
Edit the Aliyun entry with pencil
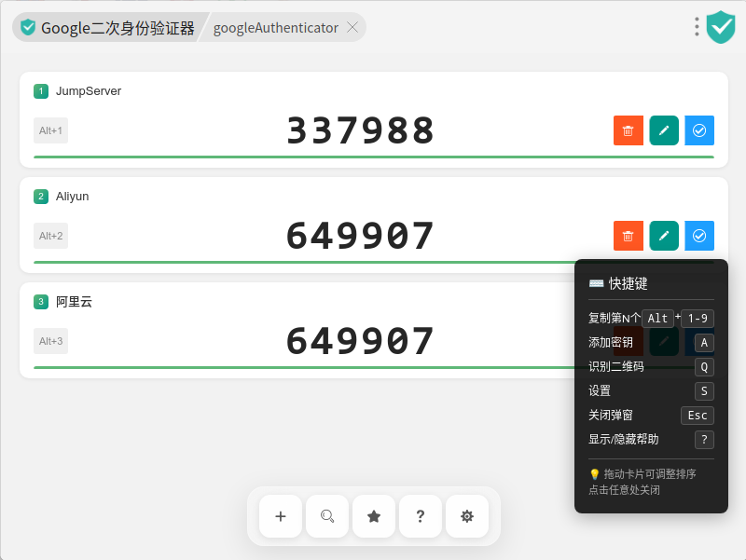point(664,236)
